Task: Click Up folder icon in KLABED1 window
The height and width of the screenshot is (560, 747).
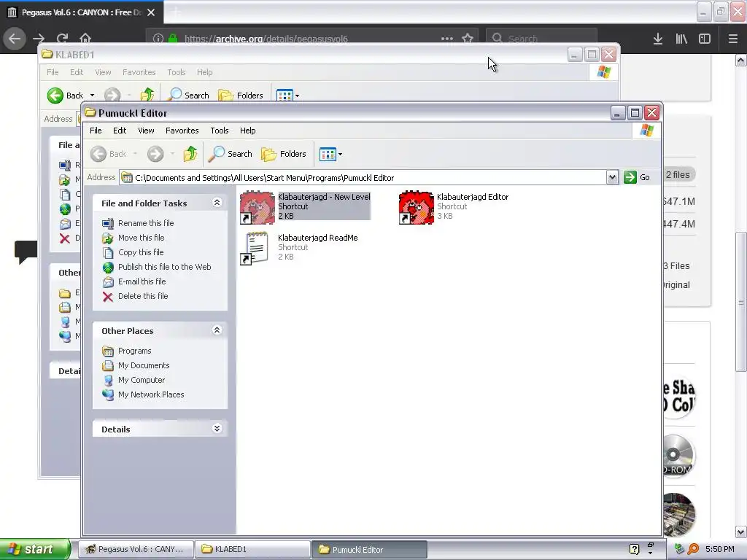Action: tap(147, 95)
